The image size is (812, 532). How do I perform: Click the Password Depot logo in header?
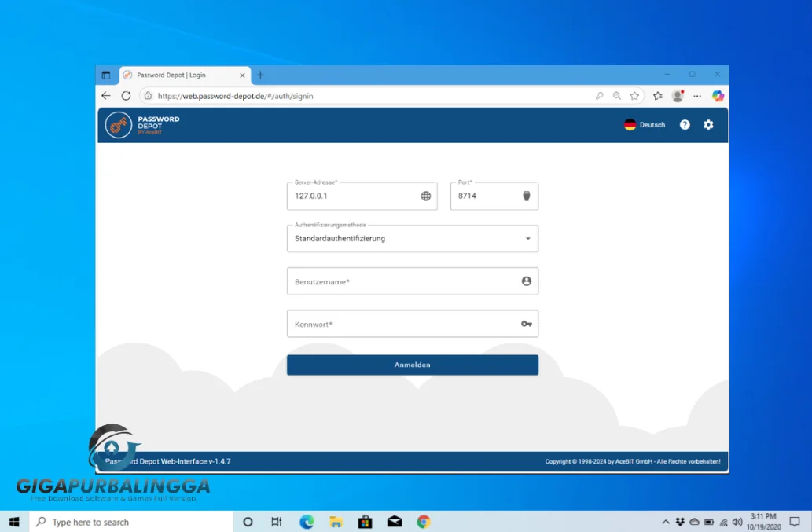coord(142,125)
